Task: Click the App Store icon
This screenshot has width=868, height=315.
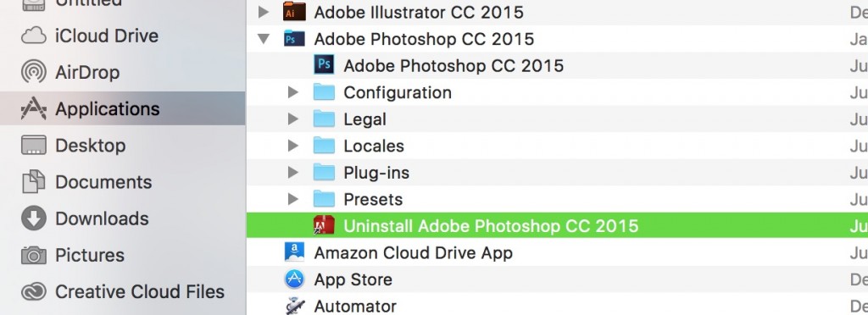Action: [x=294, y=279]
